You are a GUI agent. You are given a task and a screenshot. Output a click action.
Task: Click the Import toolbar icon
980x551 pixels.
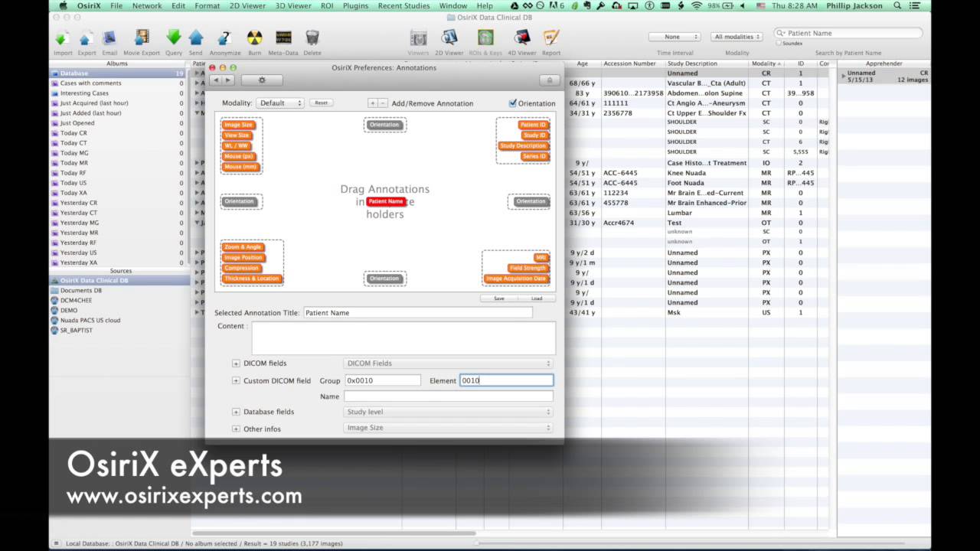point(63,38)
